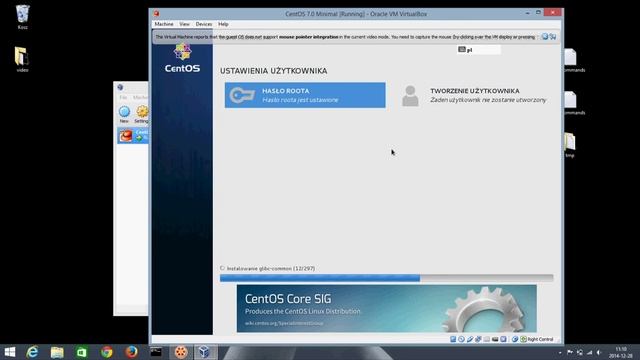Viewport: 640px width, 360px height.
Task: Click the never-show-again notification icon
Action: point(553,37)
